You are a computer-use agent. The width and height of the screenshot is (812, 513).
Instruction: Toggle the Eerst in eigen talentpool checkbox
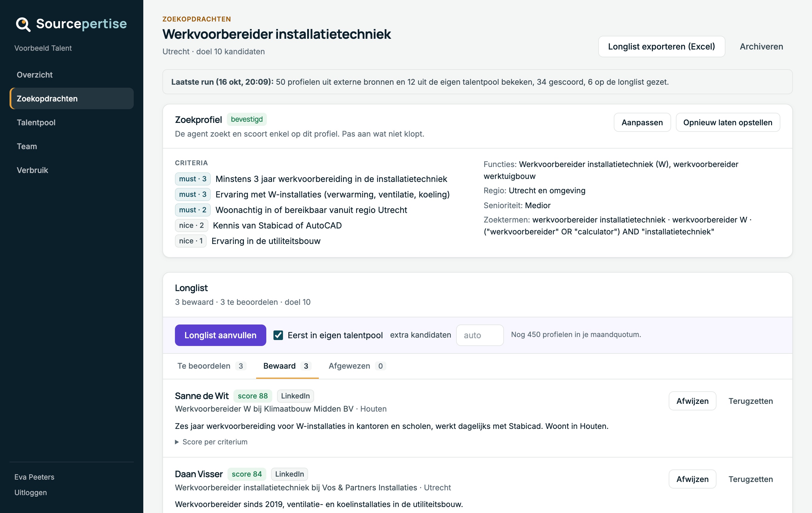(278, 335)
